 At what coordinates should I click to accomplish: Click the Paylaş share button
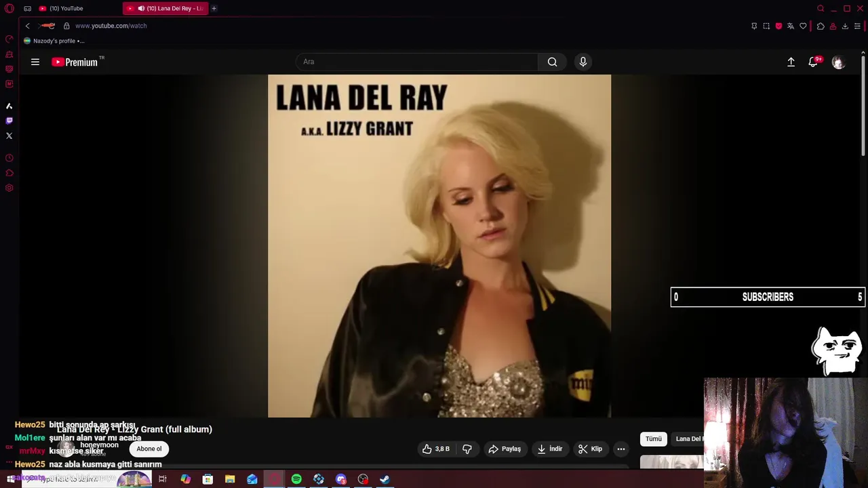(505, 449)
